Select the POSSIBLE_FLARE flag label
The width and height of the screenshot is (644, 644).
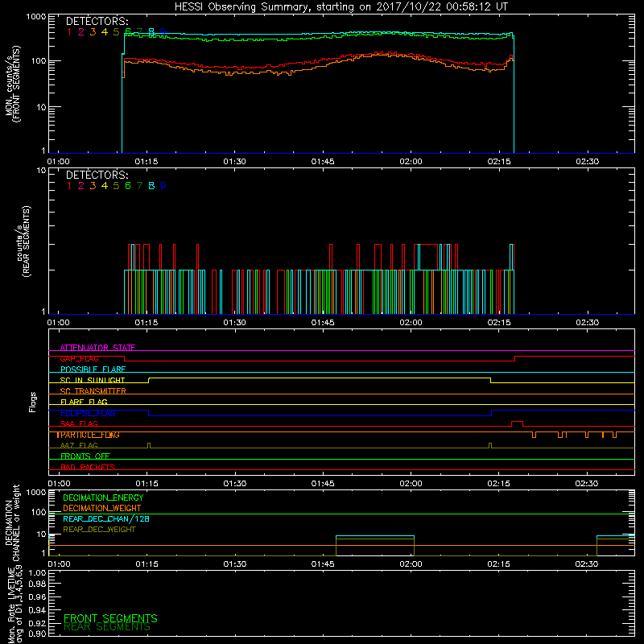(93, 369)
